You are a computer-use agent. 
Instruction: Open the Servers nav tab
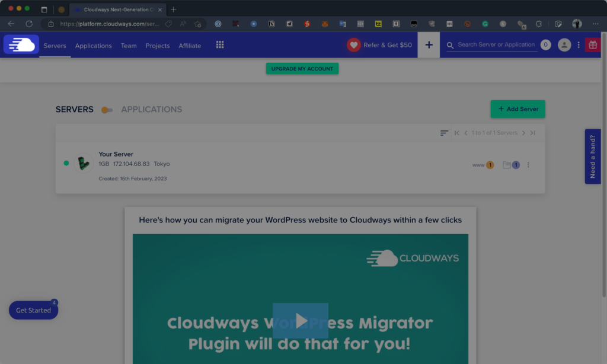click(55, 46)
